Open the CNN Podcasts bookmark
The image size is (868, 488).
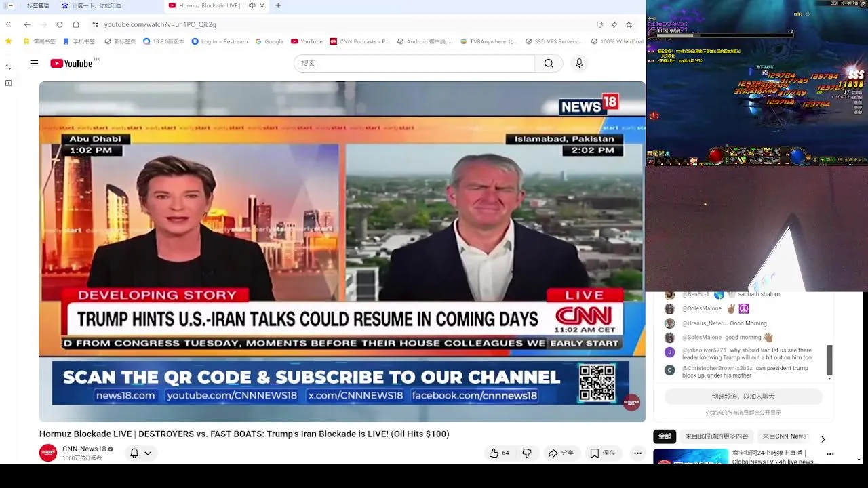[x=359, y=41]
